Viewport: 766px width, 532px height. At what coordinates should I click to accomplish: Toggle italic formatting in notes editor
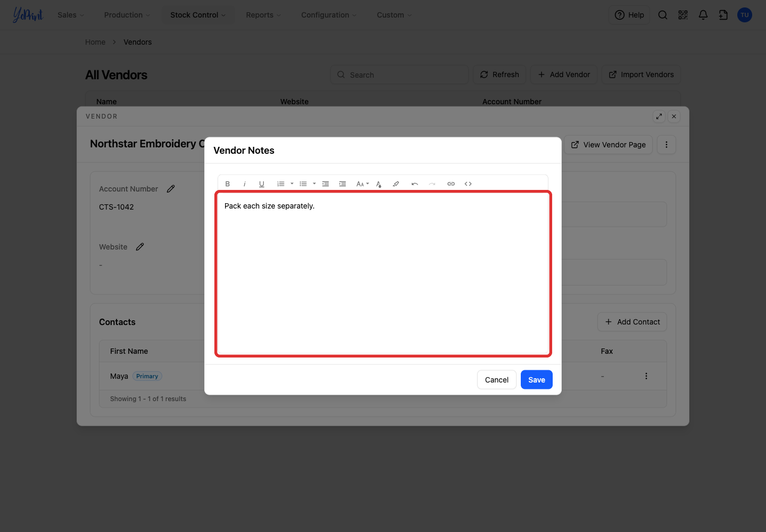(x=245, y=184)
